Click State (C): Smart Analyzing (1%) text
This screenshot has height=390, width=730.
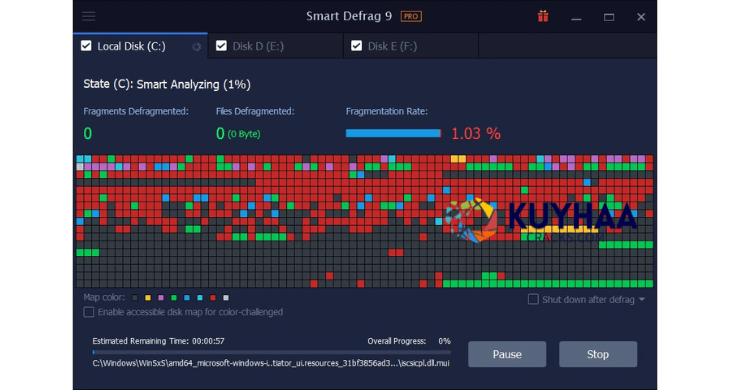167,84
